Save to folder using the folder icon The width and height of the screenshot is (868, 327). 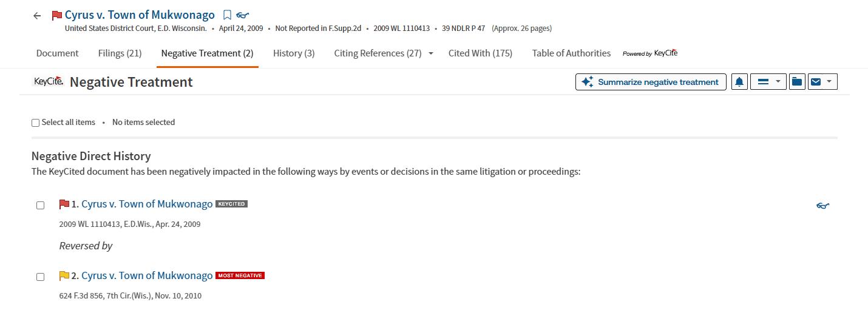click(798, 82)
